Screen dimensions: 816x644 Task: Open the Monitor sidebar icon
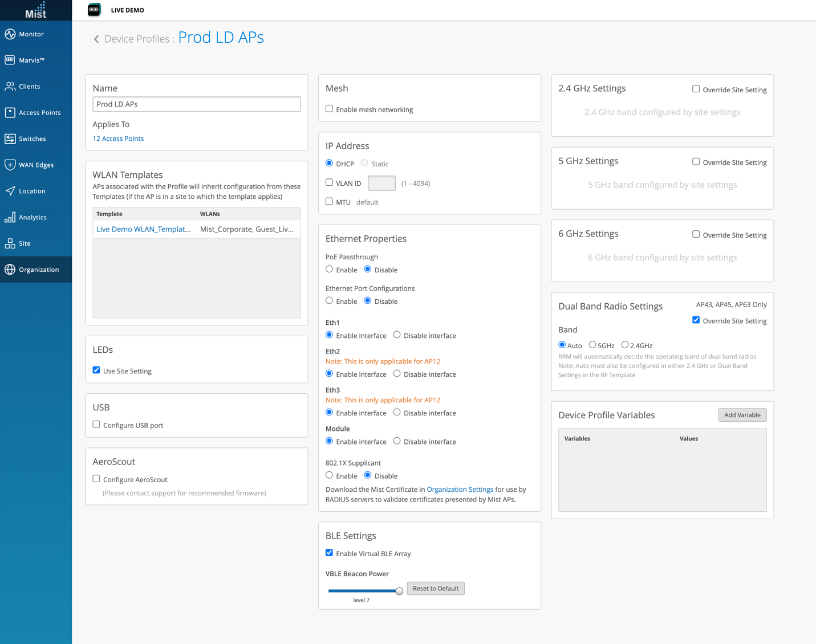10,34
